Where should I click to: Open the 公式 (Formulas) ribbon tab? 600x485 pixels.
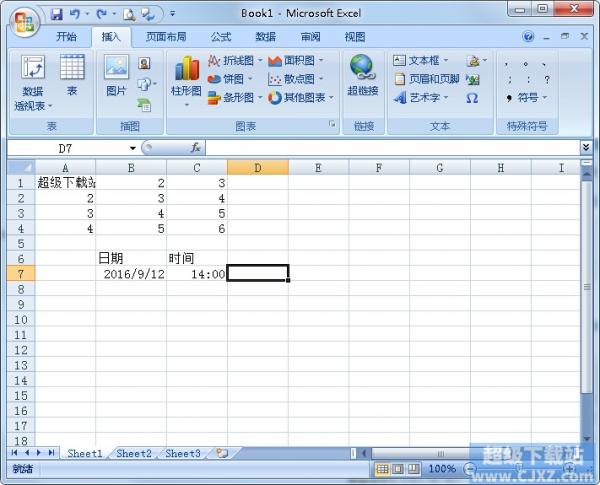[220, 36]
